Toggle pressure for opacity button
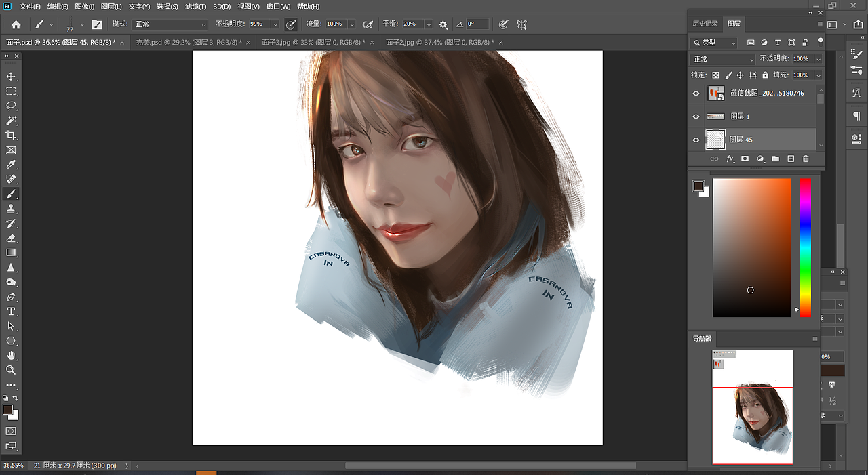 (291, 24)
